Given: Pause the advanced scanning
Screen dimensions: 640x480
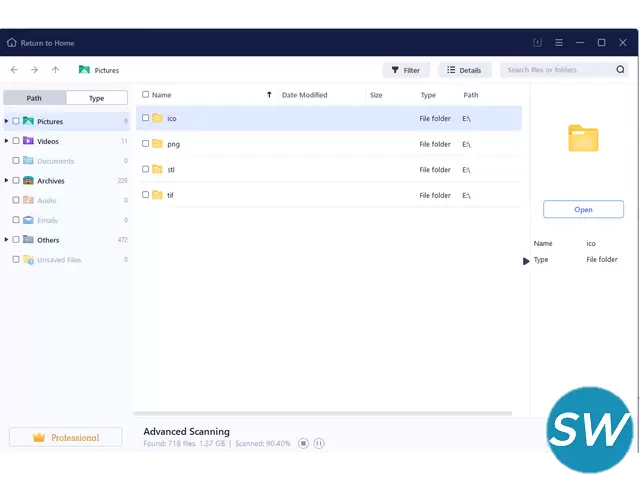Looking at the screenshot, I should pos(319,443).
